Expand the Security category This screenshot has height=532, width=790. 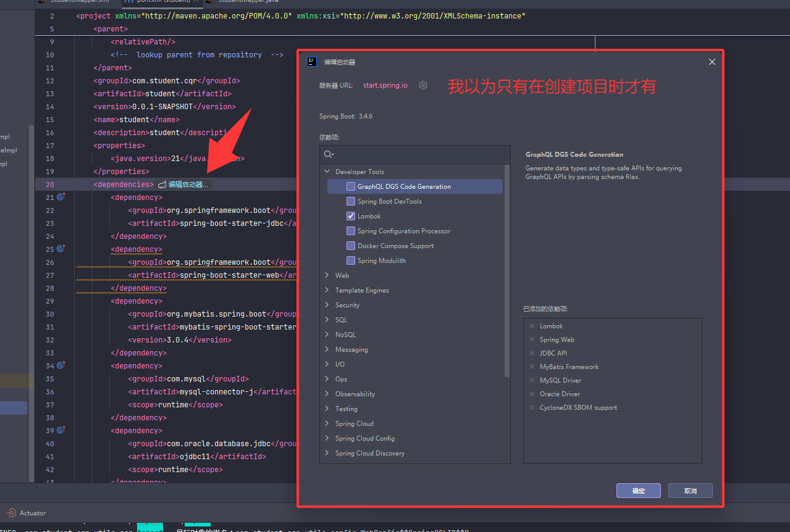327,305
